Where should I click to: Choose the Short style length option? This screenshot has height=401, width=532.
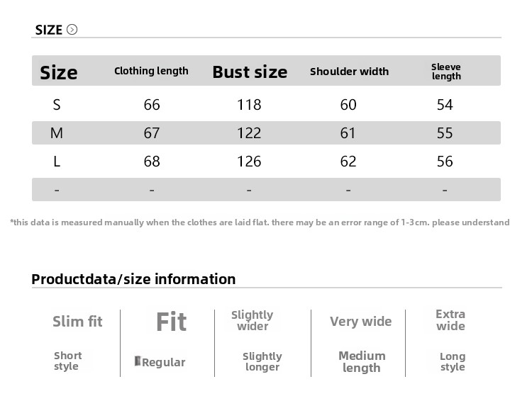click(67, 361)
